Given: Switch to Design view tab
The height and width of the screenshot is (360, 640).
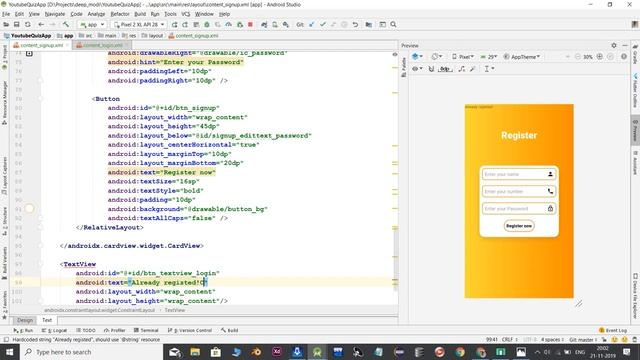Looking at the screenshot, I should click(24, 320).
